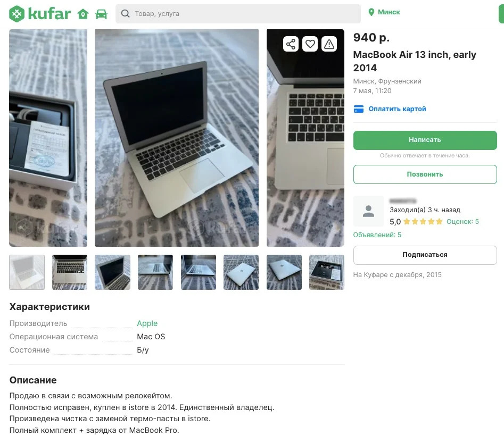Open seller's Объявлений: 5 link
The image size is (504, 435).
377,235
